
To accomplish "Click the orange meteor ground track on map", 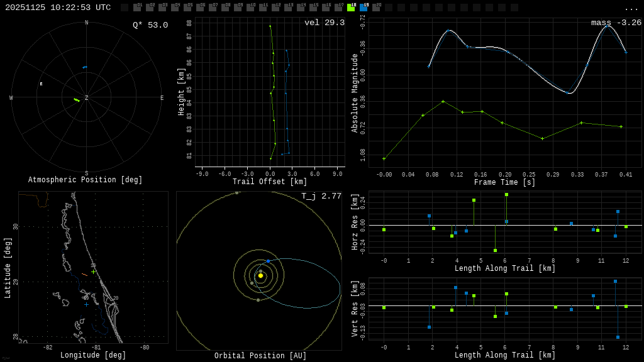I will [x=84, y=275].
